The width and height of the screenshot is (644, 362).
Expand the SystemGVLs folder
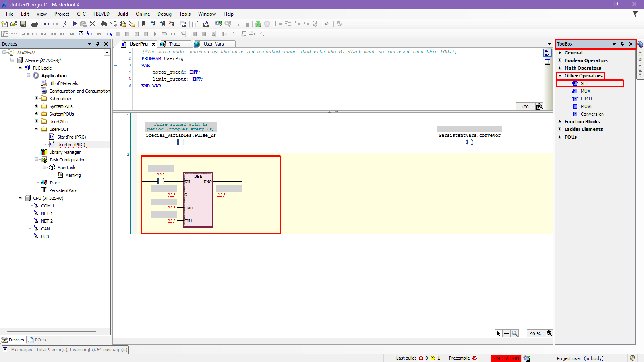pos(36,106)
